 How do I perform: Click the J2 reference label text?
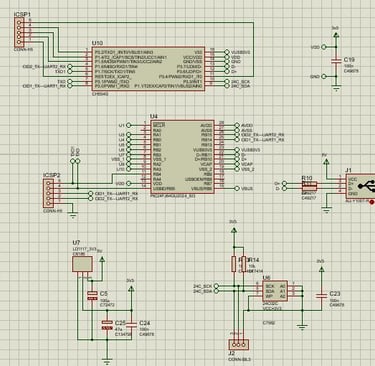click(232, 353)
